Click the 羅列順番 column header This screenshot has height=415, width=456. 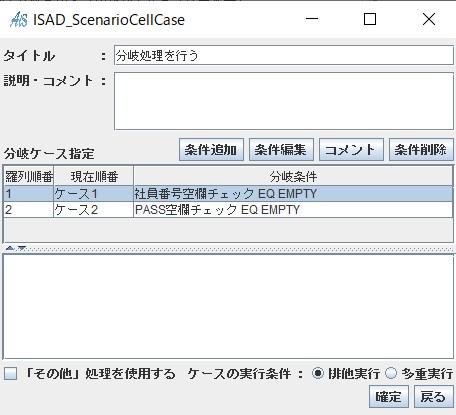(x=29, y=176)
